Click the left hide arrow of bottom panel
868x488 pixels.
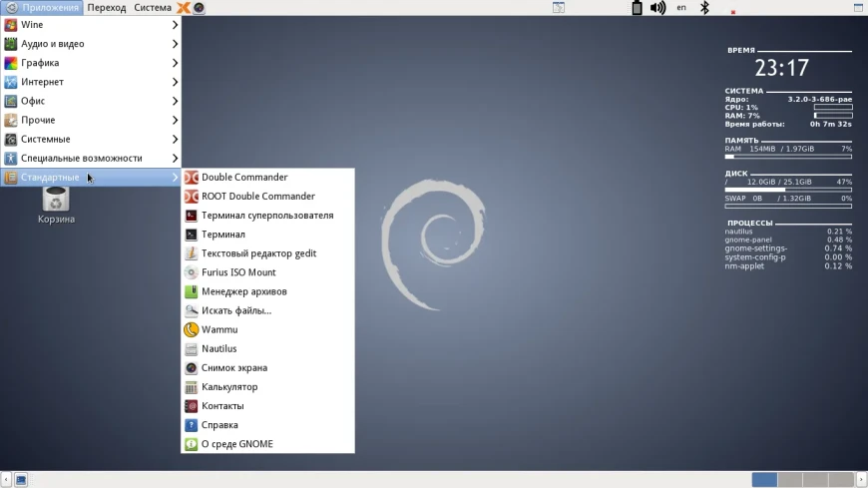tap(6, 480)
